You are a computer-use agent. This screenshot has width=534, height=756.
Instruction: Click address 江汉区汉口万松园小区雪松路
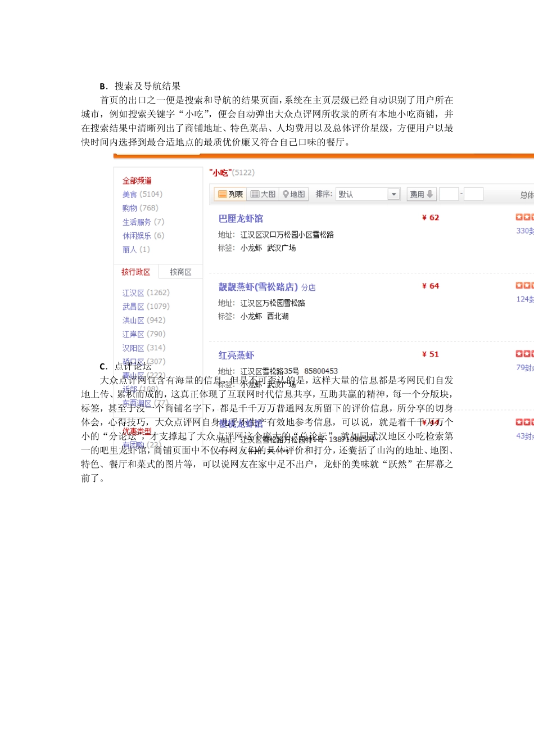tap(287, 235)
